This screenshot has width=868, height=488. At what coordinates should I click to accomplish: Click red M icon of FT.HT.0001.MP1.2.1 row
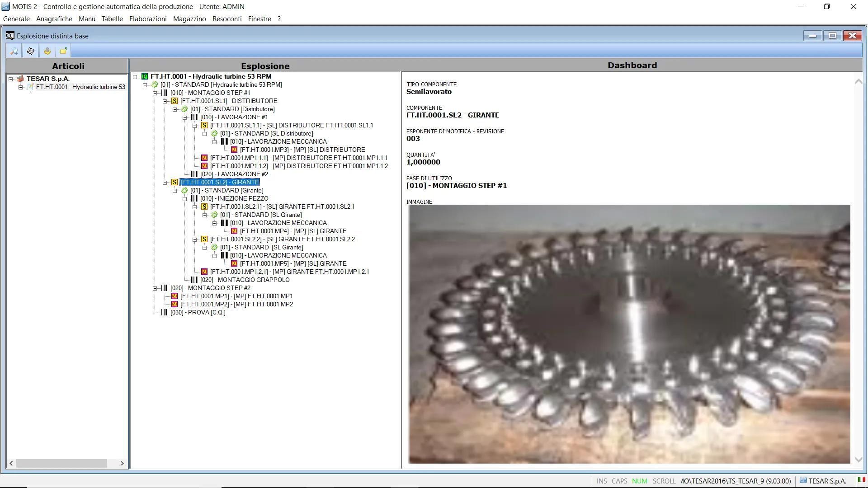[204, 272]
